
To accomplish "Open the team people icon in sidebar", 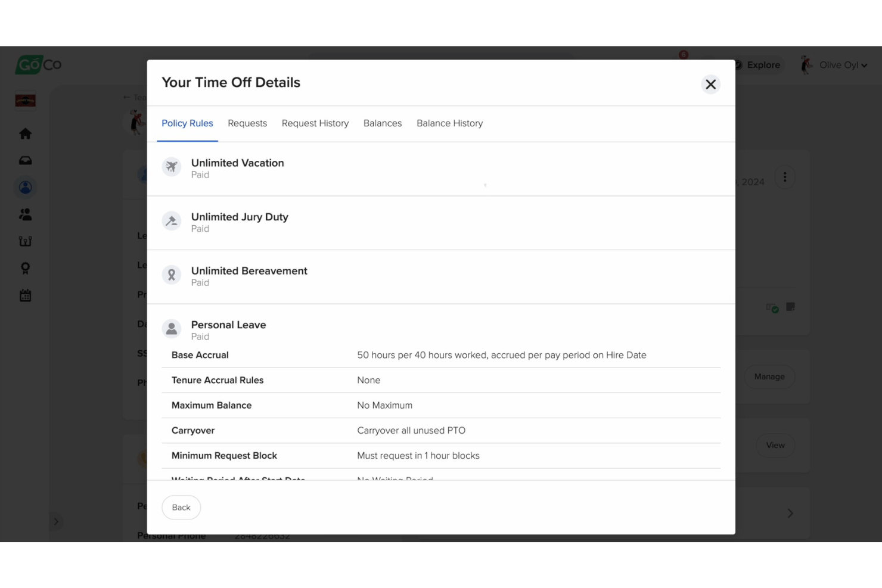I will click(25, 214).
